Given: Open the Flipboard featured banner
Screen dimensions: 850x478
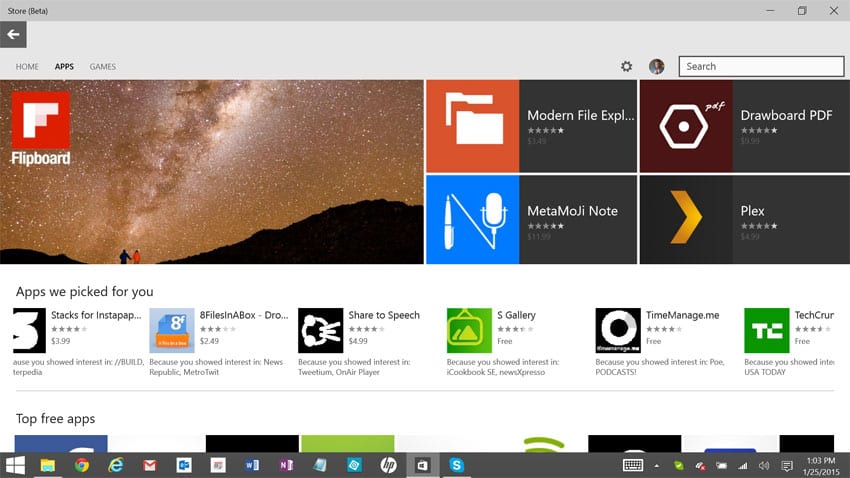Looking at the screenshot, I should tap(212, 172).
